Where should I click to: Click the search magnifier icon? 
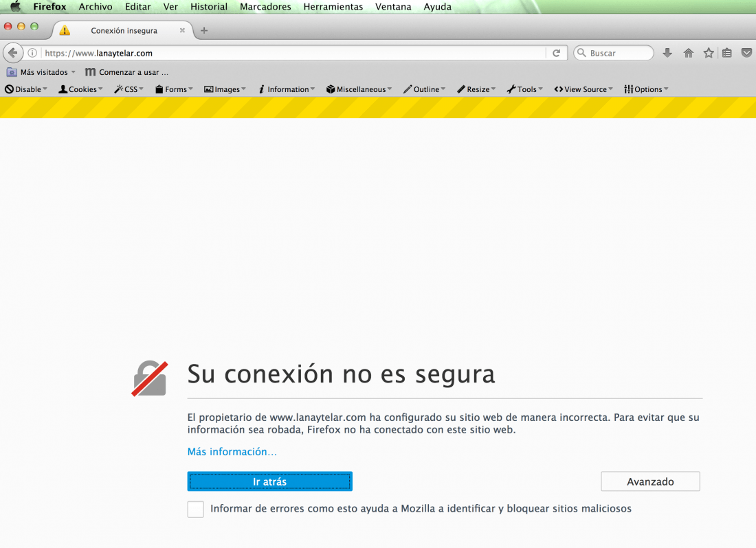582,53
